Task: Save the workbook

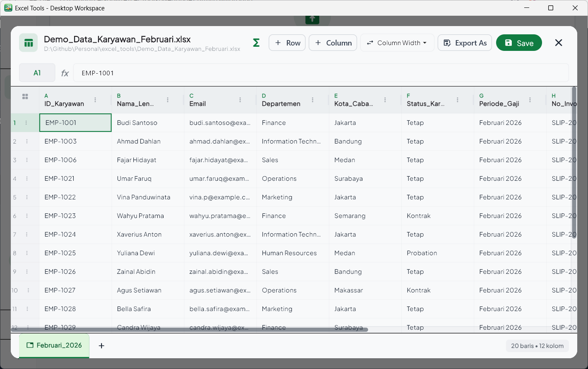Action: (x=519, y=43)
